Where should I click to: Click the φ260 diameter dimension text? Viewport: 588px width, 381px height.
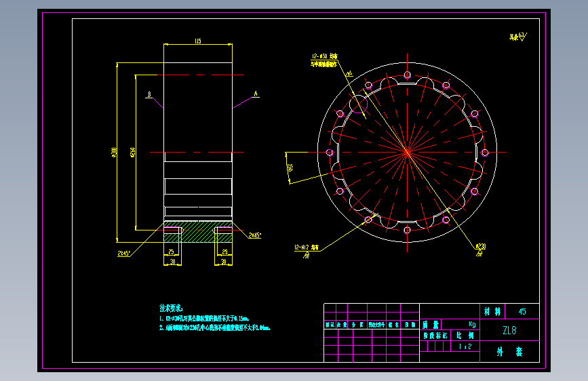[133, 153]
